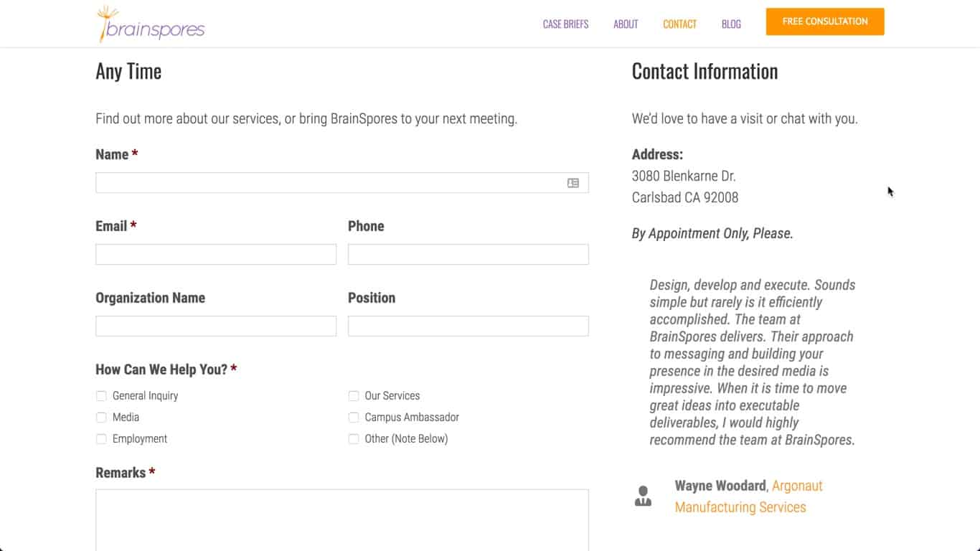This screenshot has height=551, width=980.
Task: Tick the Media checkbox
Action: click(101, 418)
